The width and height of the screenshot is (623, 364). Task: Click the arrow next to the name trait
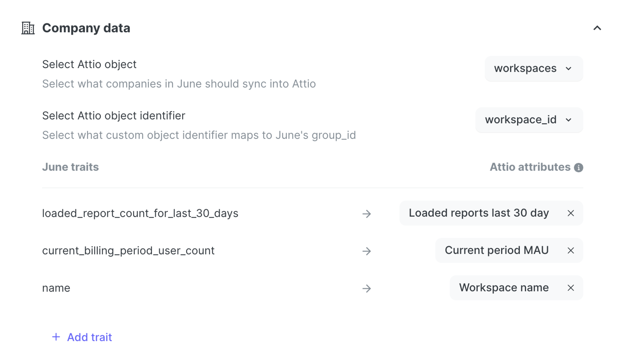click(366, 288)
